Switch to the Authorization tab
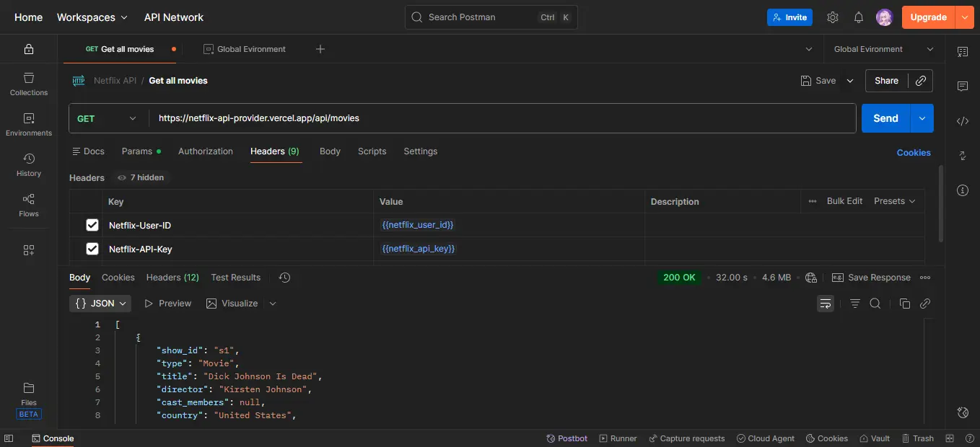Screen dimensions: 980x447 click(x=205, y=151)
